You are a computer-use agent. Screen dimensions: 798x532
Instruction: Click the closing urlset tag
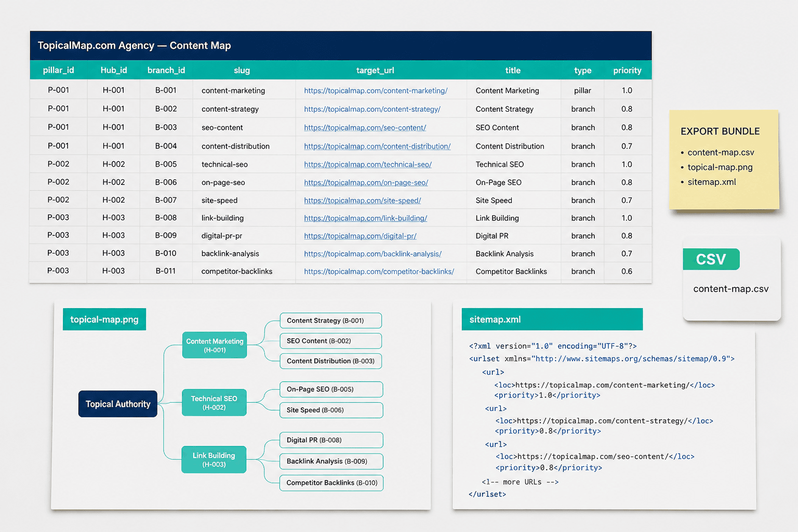coord(487,494)
